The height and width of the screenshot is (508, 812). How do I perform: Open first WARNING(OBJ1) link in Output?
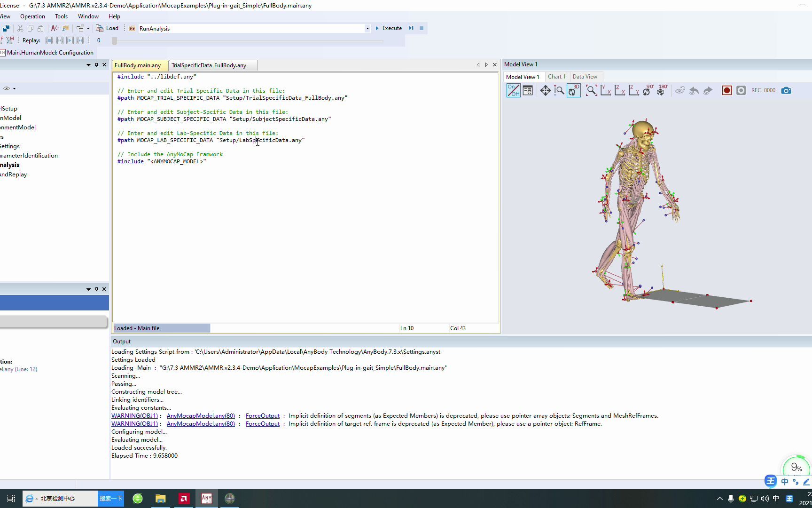pyautogui.click(x=134, y=416)
